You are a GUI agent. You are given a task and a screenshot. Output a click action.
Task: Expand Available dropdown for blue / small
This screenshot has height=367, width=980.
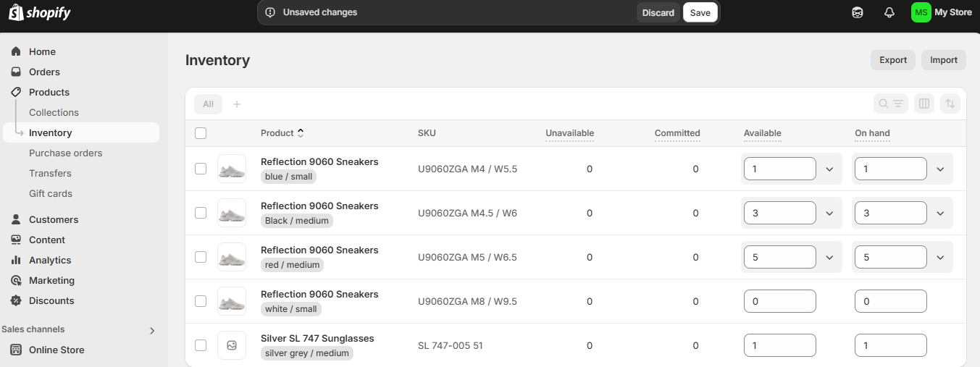pyautogui.click(x=829, y=169)
